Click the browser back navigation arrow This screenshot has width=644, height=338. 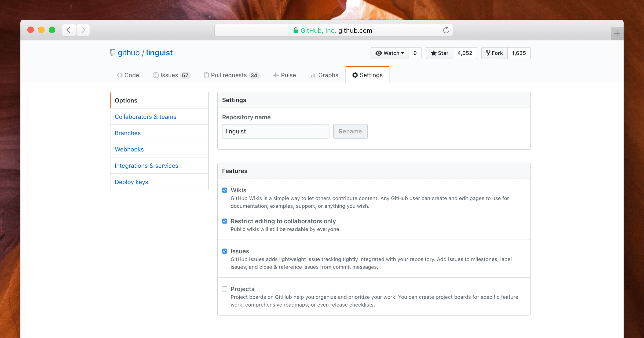(x=69, y=30)
